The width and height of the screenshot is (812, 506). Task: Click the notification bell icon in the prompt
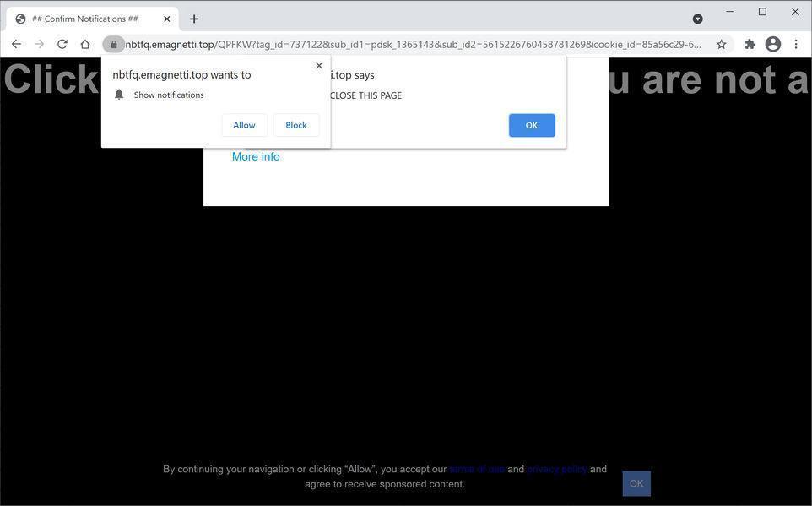click(x=119, y=94)
